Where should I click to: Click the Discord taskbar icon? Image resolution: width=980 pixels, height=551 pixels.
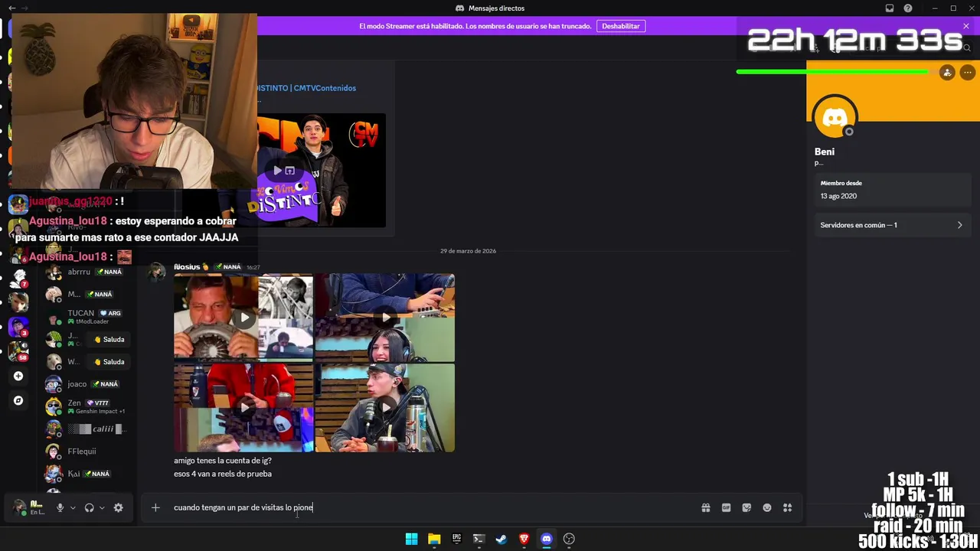[546, 539]
